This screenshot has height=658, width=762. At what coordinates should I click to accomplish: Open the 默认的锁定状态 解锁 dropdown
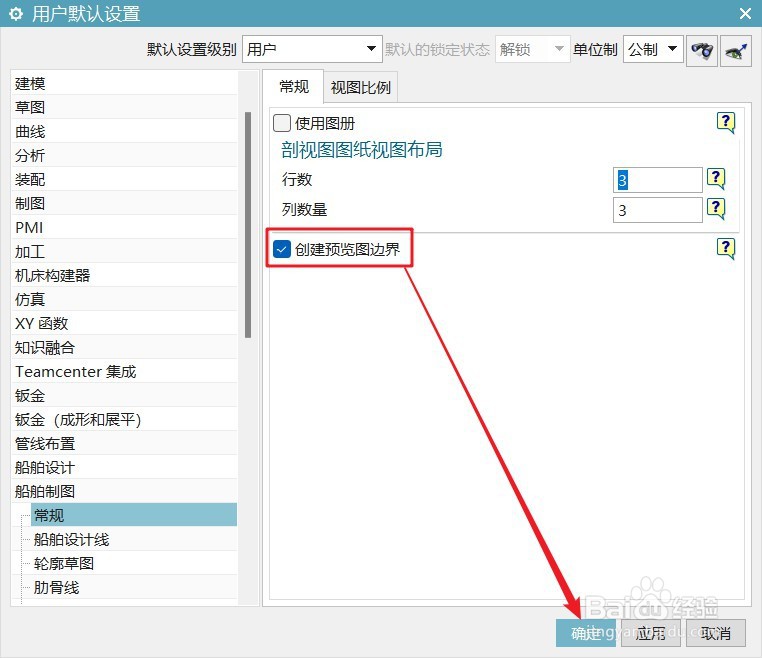pos(532,49)
